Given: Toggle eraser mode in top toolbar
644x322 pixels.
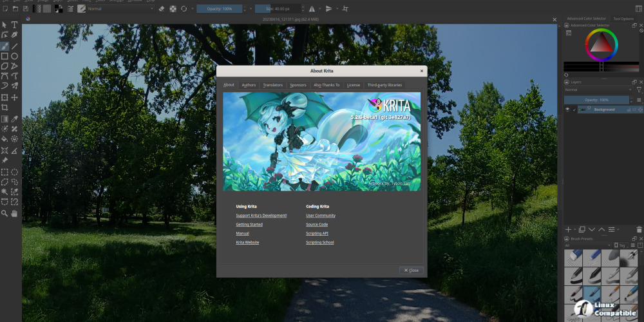Looking at the screenshot, I should 162,9.
